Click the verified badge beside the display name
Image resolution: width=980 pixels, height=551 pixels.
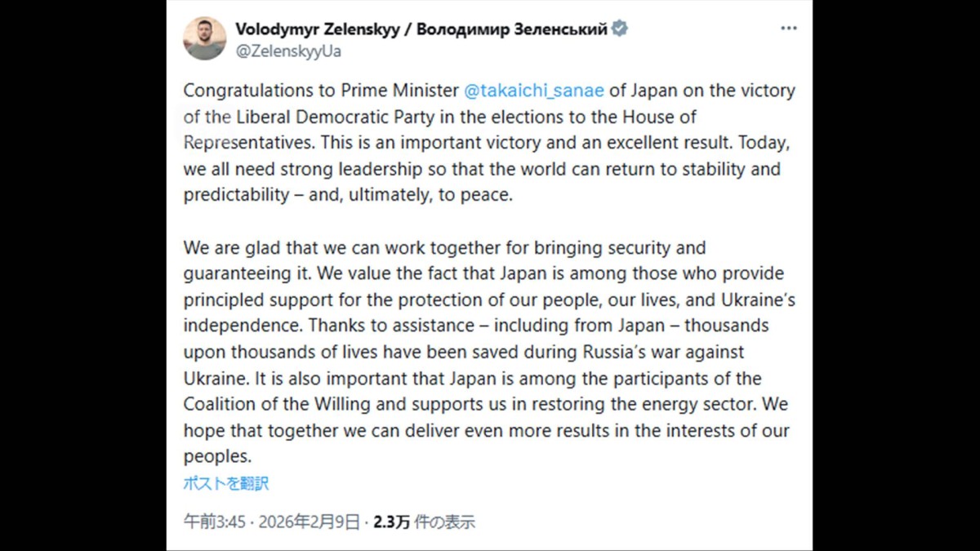pyautogui.click(x=618, y=27)
